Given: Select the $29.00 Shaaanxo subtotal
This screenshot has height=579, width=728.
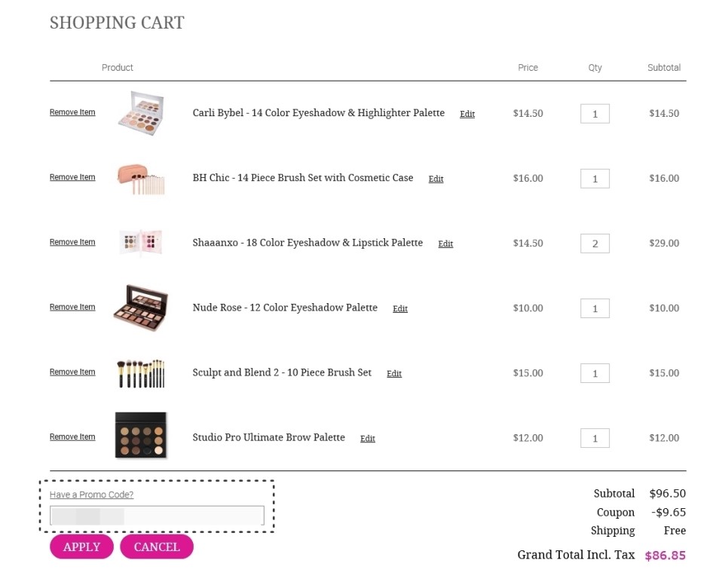Looking at the screenshot, I should (664, 244).
